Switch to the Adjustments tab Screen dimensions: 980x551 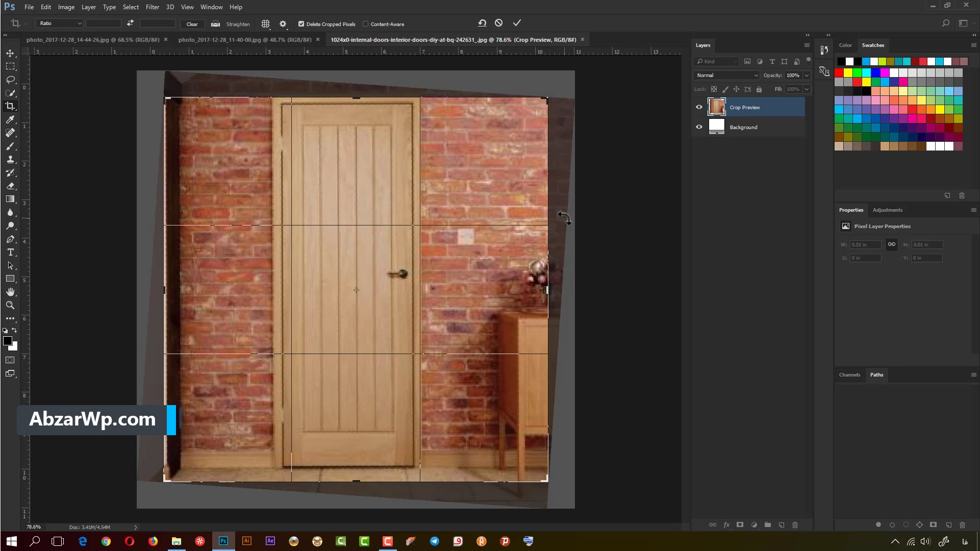[x=887, y=210]
